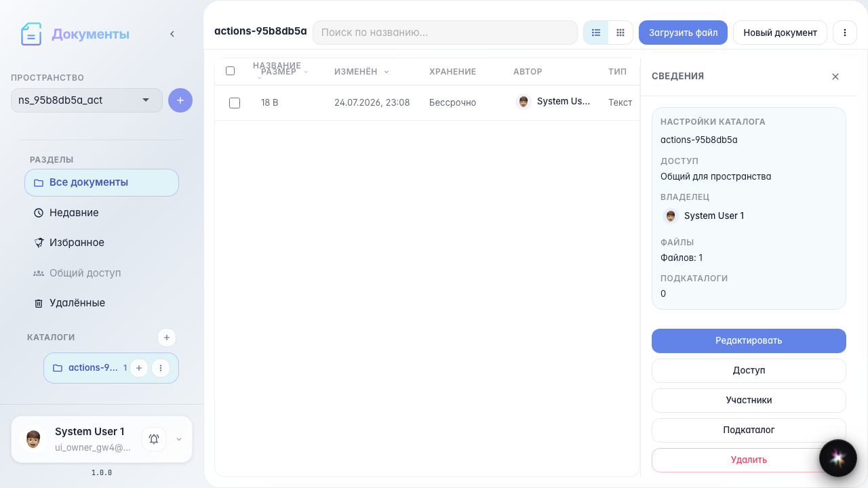Screen dimensions: 868x488
Task: Sort by Размер column
Action: pos(284,72)
